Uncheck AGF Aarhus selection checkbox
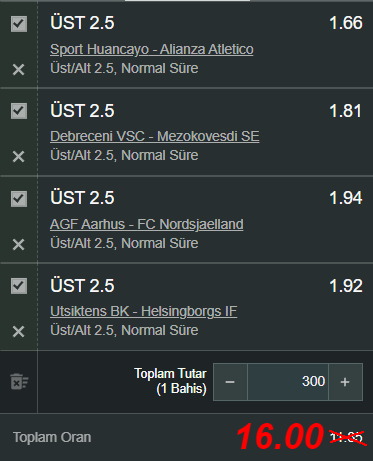The height and width of the screenshot is (461, 373). coord(19,199)
